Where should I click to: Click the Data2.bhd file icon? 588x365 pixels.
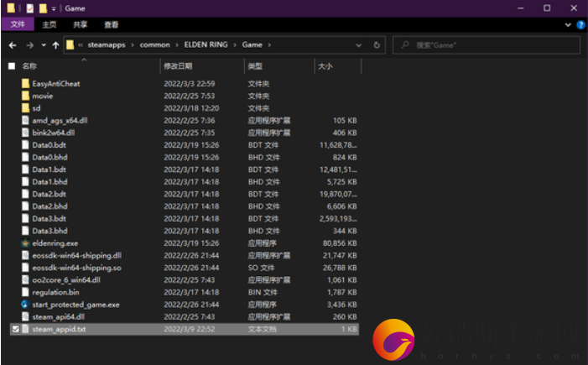(x=25, y=206)
